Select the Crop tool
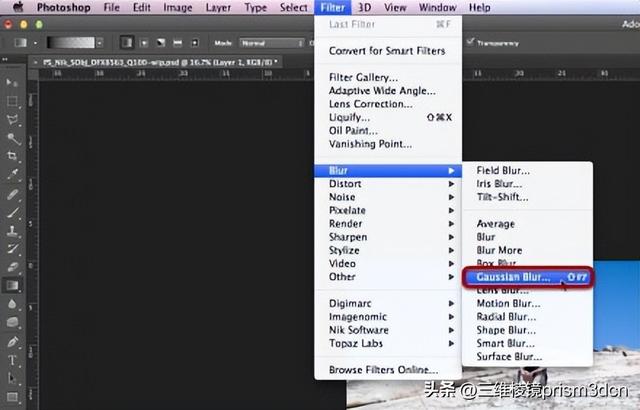Screen dimensions: 640x410 coord(12,156)
